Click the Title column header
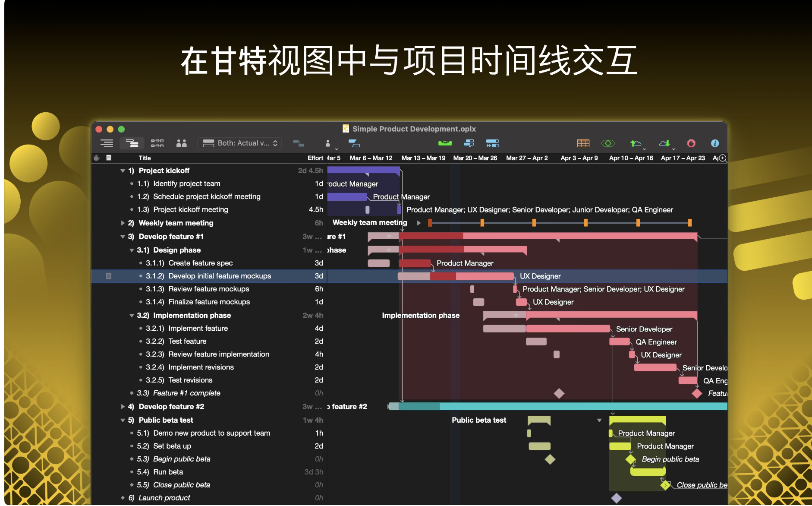The image size is (812, 506). tap(145, 158)
